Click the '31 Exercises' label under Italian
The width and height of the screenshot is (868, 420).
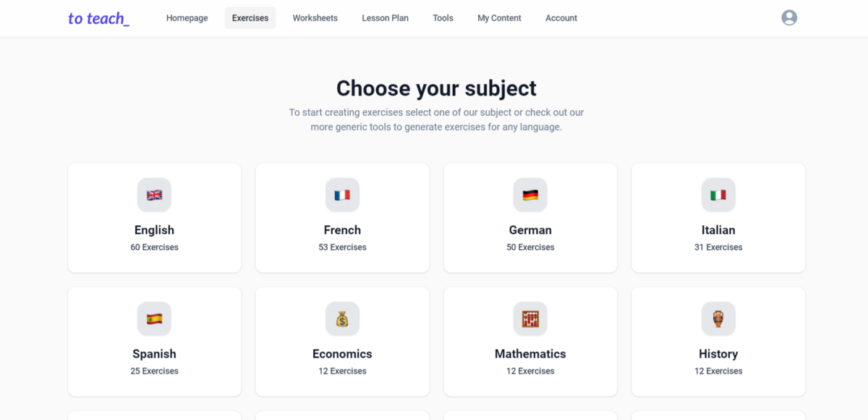(x=718, y=247)
